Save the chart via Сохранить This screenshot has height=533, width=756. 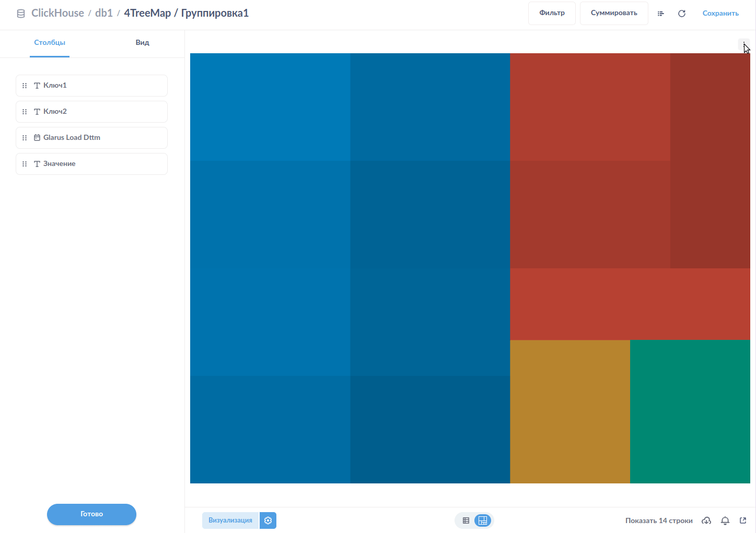[x=720, y=13]
